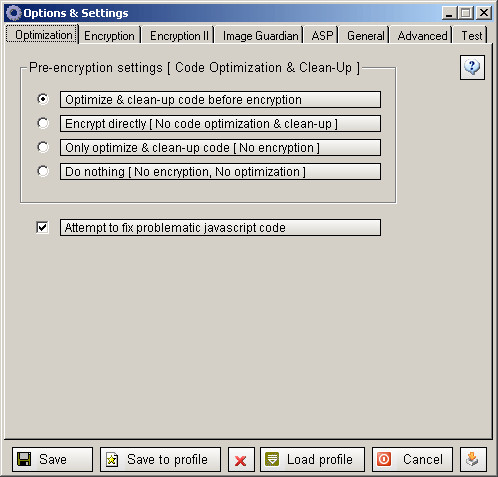Click 'Do nothing [No encryption, No optimization]' label
The width and height of the screenshot is (498, 477).
(220, 172)
